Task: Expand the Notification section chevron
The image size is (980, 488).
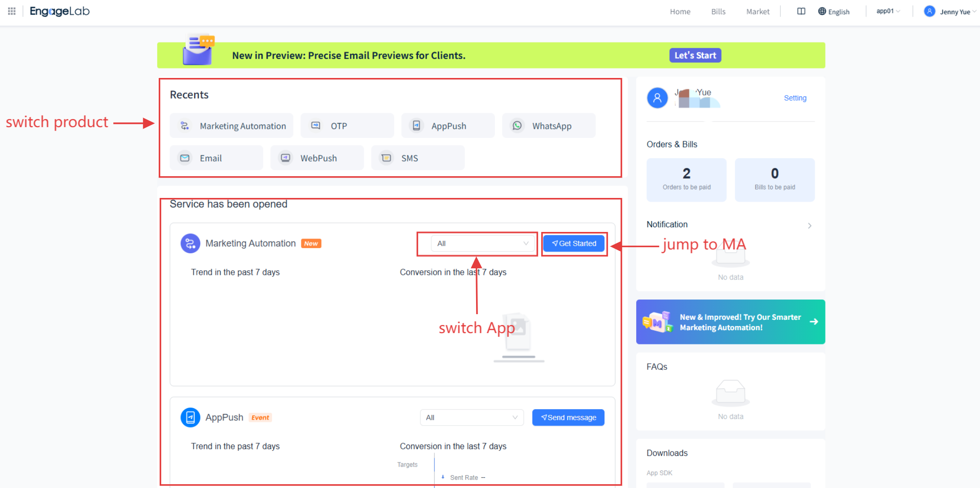Action: click(810, 226)
